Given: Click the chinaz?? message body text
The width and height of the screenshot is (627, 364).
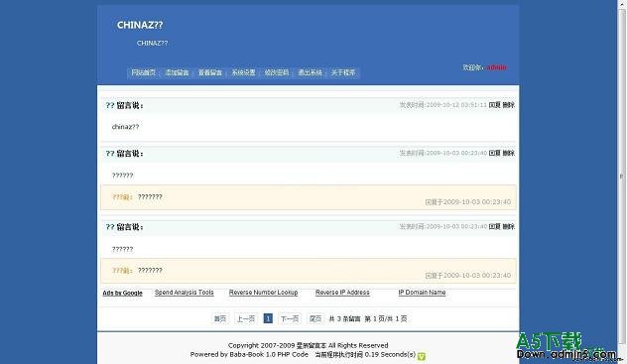Looking at the screenshot, I should 125,127.
